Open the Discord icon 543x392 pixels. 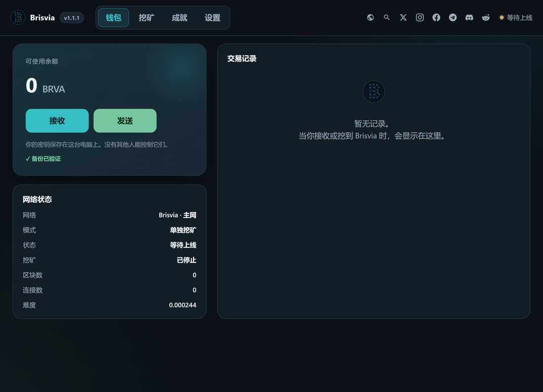click(469, 17)
